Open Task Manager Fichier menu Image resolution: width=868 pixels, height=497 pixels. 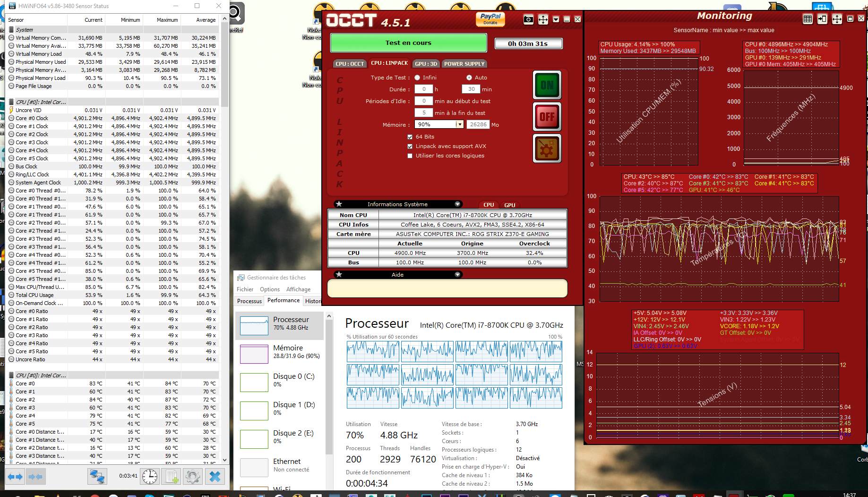[x=245, y=289]
